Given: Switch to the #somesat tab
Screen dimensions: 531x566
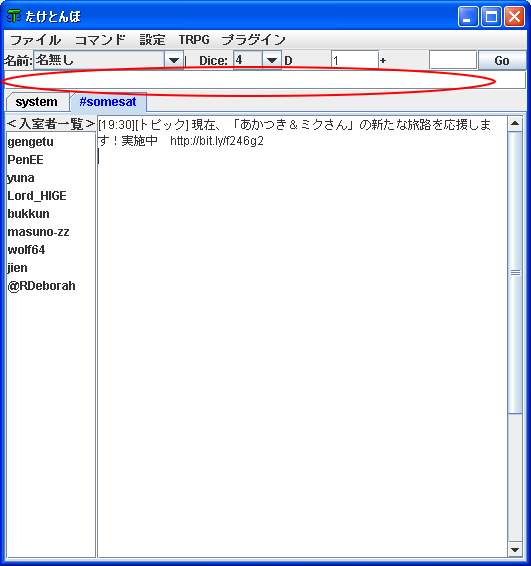Looking at the screenshot, I should pos(108,102).
